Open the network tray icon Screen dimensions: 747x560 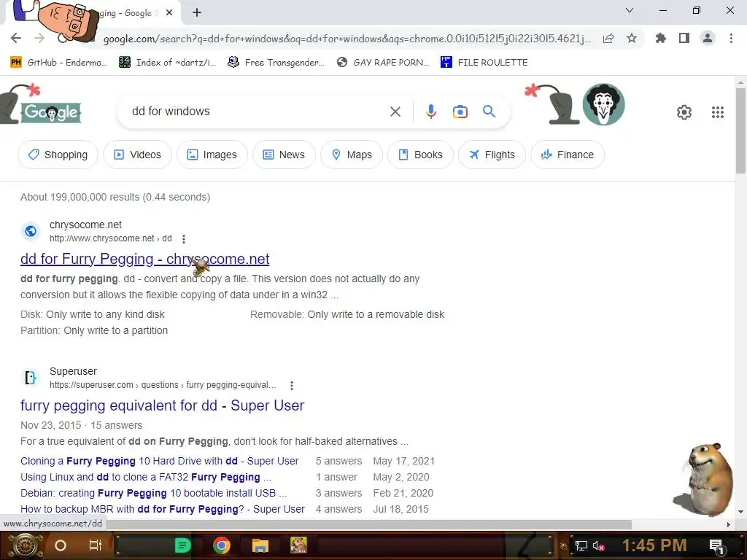click(581, 545)
